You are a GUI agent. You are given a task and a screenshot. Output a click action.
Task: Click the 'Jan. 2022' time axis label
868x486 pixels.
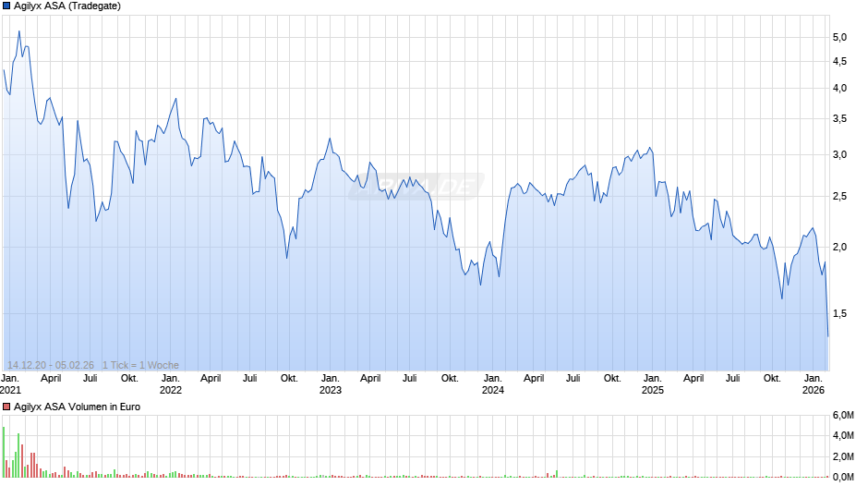[171, 384]
